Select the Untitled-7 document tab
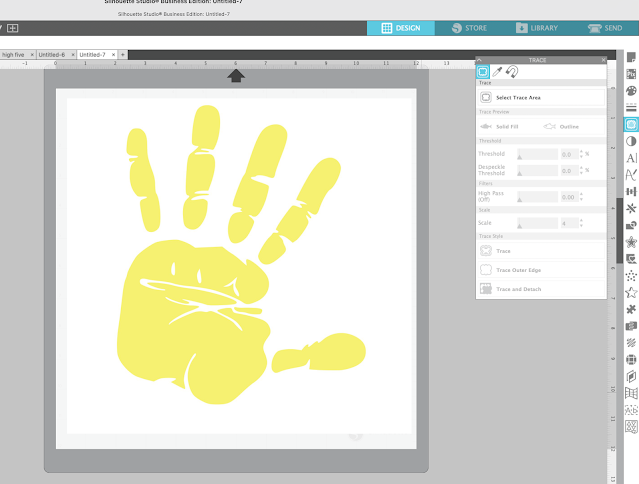This screenshot has width=639, height=484. point(93,55)
